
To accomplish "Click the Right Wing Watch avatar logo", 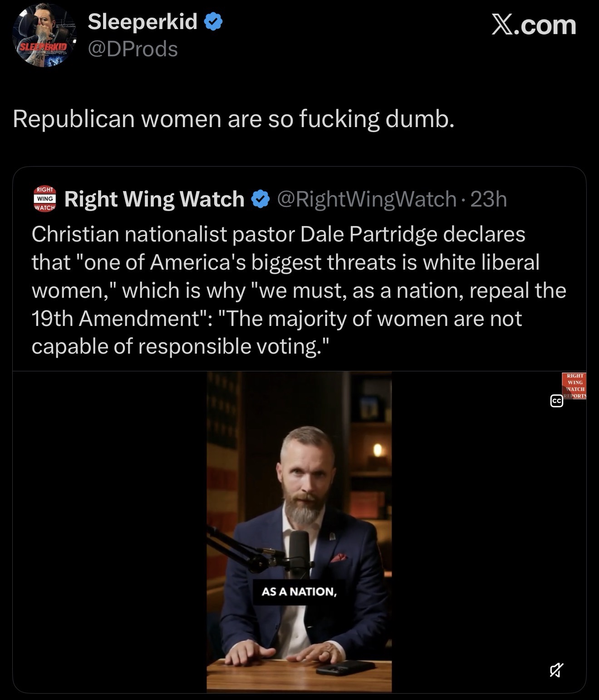I will (x=45, y=199).
